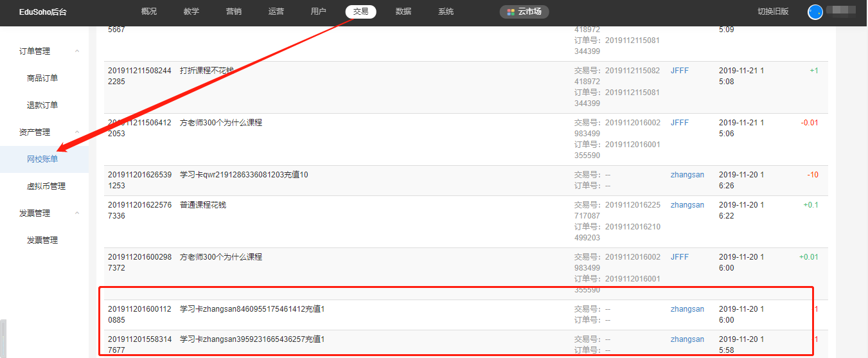Select 虚拟币管理 in the sidebar

(46, 186)
